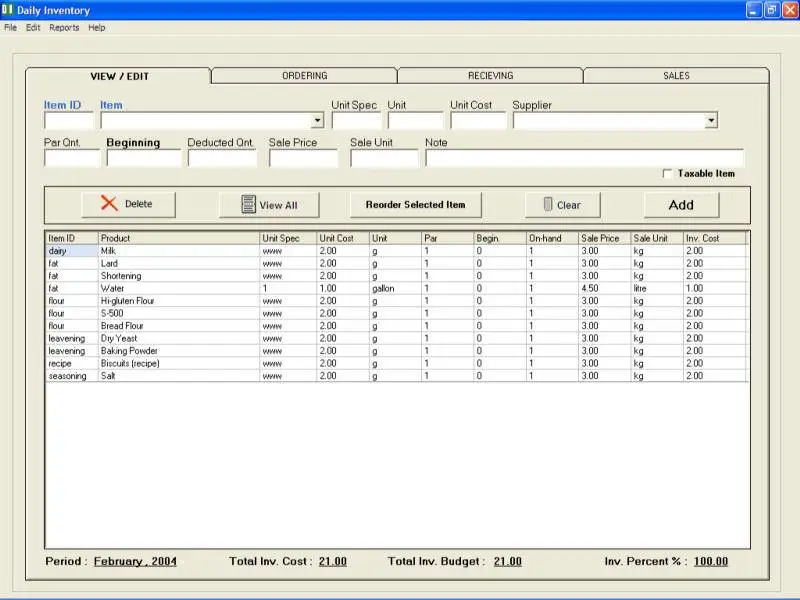This screenshot has width=800, height=600.
Task: Select the Hi-gluten Flour row
Action: click(396, 301)
